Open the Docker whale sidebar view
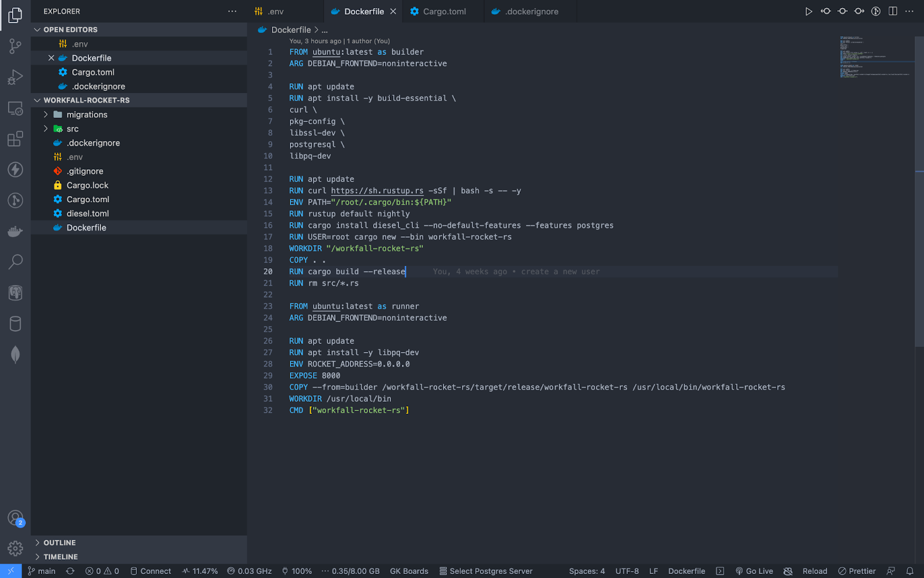Image resolution: width=924 pixels, height=578 pixels. pos(16,232)
